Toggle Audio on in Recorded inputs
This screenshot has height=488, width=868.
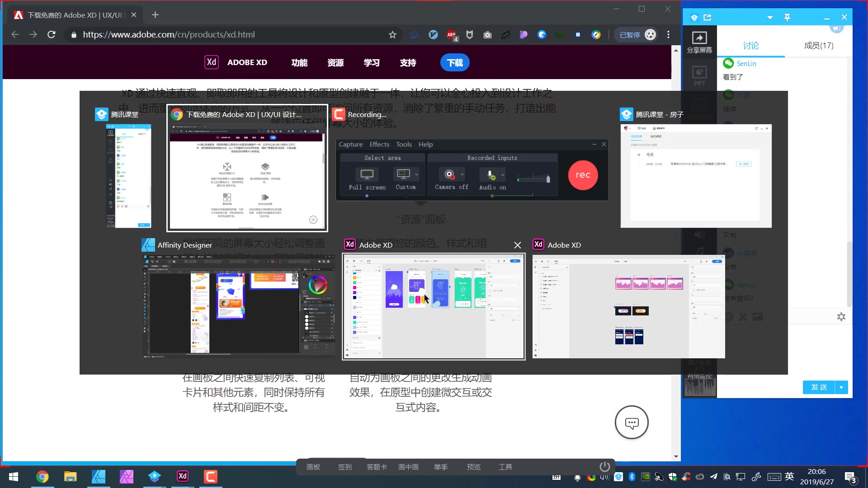[491, 174]
